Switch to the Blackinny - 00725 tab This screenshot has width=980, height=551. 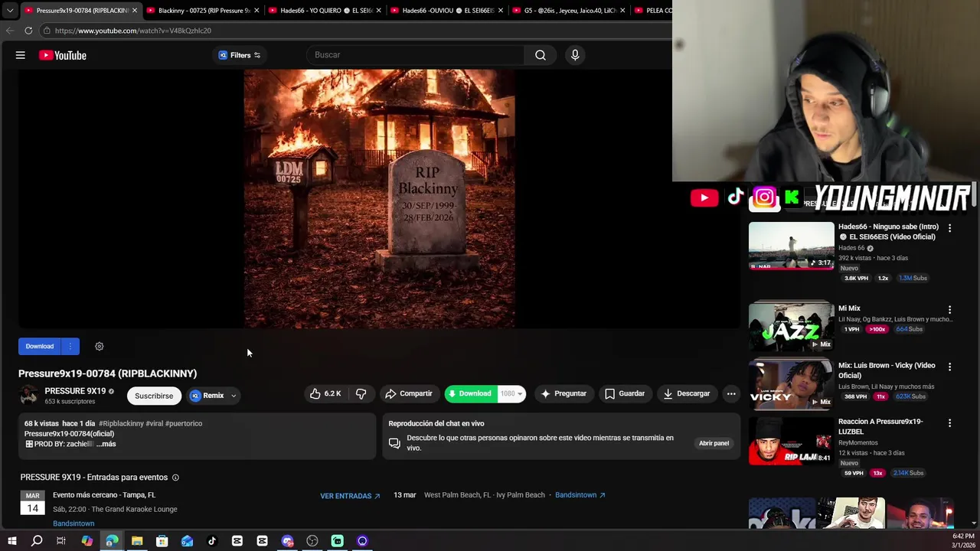click(204, 11)
